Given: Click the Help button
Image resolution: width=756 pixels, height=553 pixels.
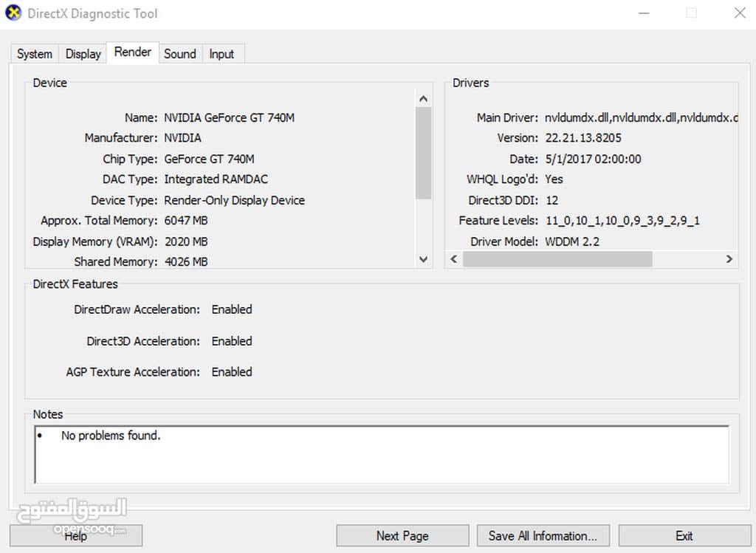Looking at the screenshot, I should pos(76,535).
